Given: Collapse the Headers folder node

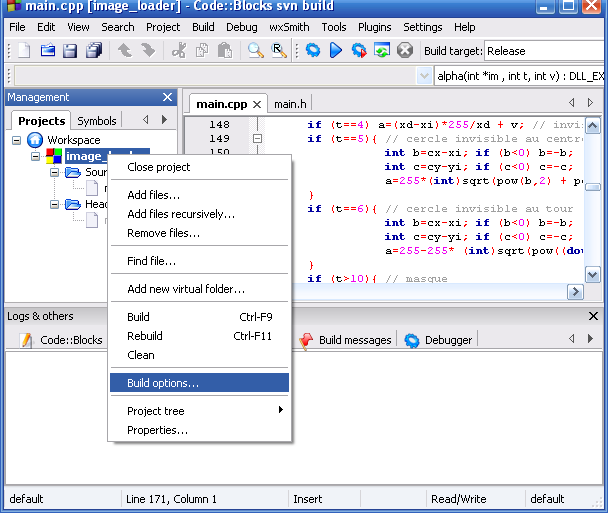Looking at the screenshot, I should (54, 204).
